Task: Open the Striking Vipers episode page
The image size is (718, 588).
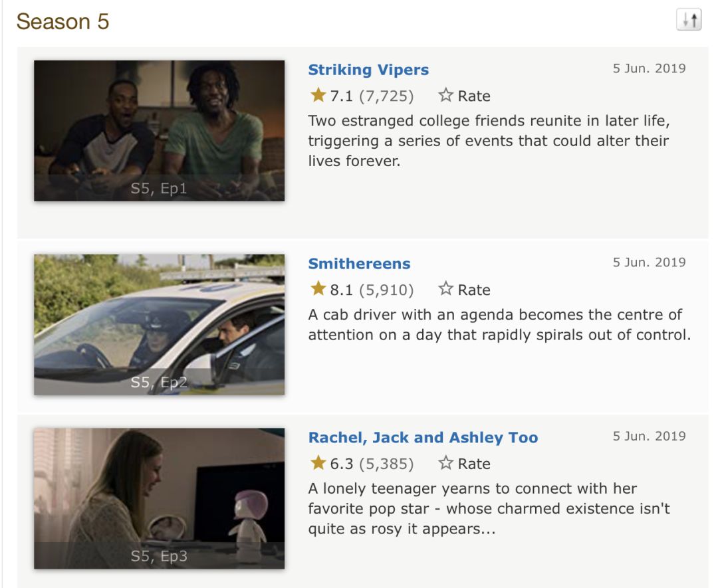Action: coord(368,70)
